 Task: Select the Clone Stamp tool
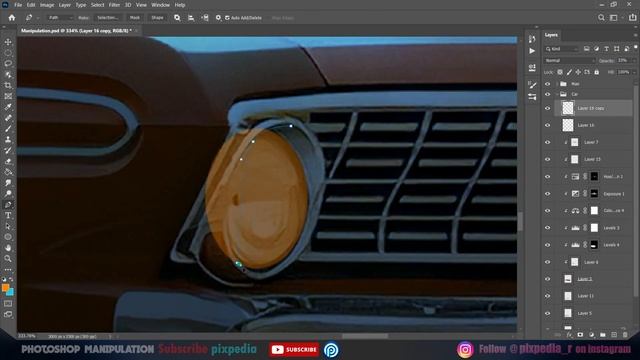[8, 139]
